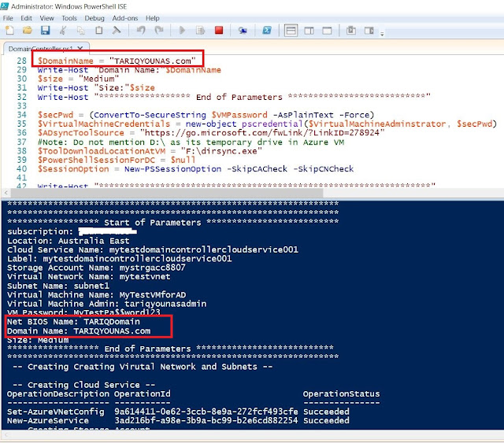Click the Show Command Add-on icon
The width and height of the screenshot is (504, 443).
tap(369, 31)
